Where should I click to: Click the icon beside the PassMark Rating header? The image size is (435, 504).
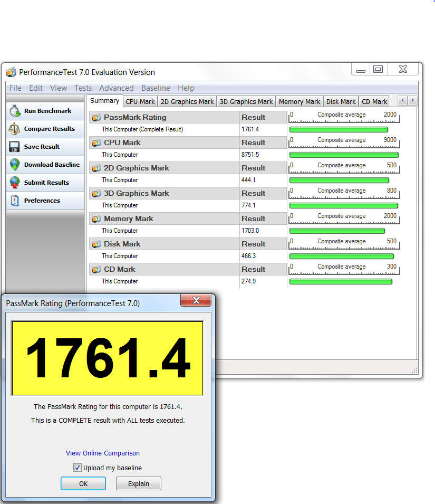(96, 118)
